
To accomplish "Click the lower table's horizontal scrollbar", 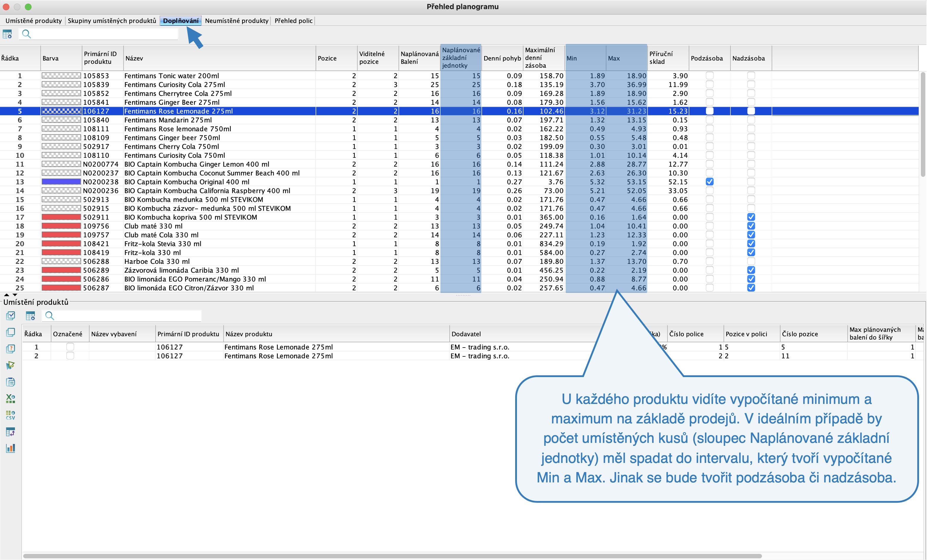I will click(392, 556).
